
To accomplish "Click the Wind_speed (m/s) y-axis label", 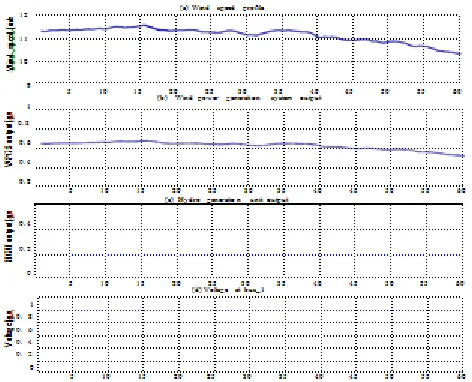I will click(x=11, y=43).
